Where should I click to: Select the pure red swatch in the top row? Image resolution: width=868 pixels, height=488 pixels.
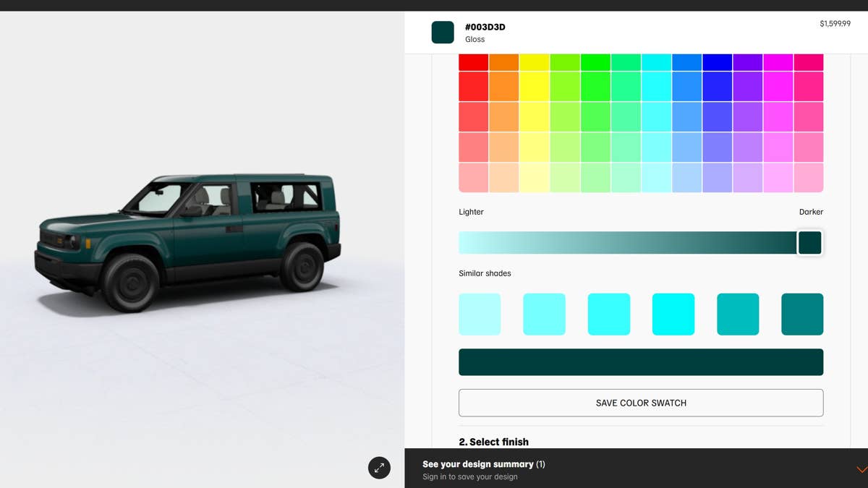pos(474,62)
